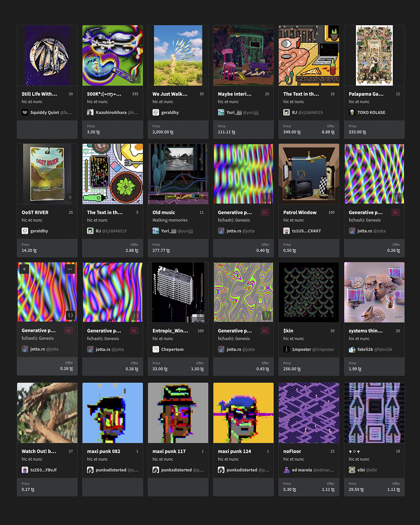Click the 1mposter avatar icon
This screenshot has width=420, height=525.
(x=286, y=349)
